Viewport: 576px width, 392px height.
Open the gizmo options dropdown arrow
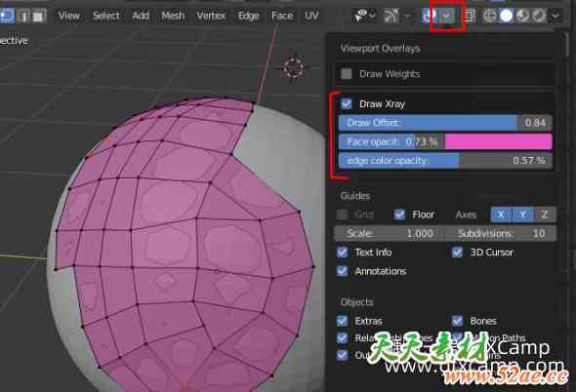(x=408, y=16)
